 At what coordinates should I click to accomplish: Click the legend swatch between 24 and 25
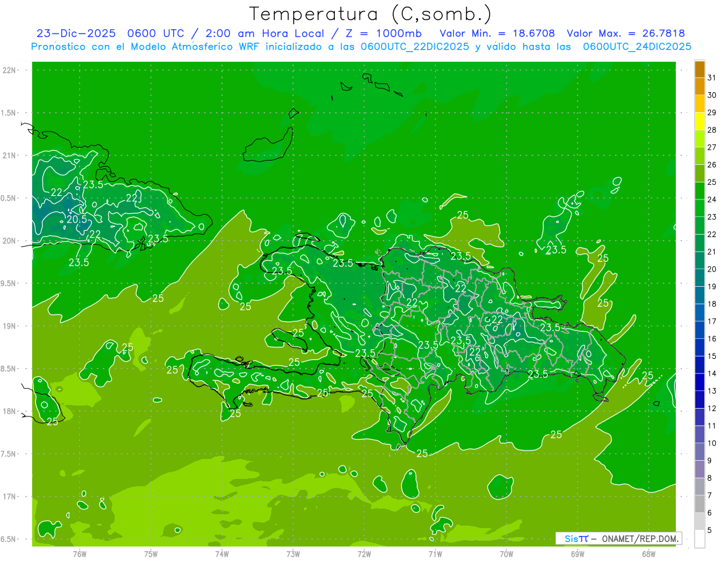pyautogui.click(x=699, y=191)
